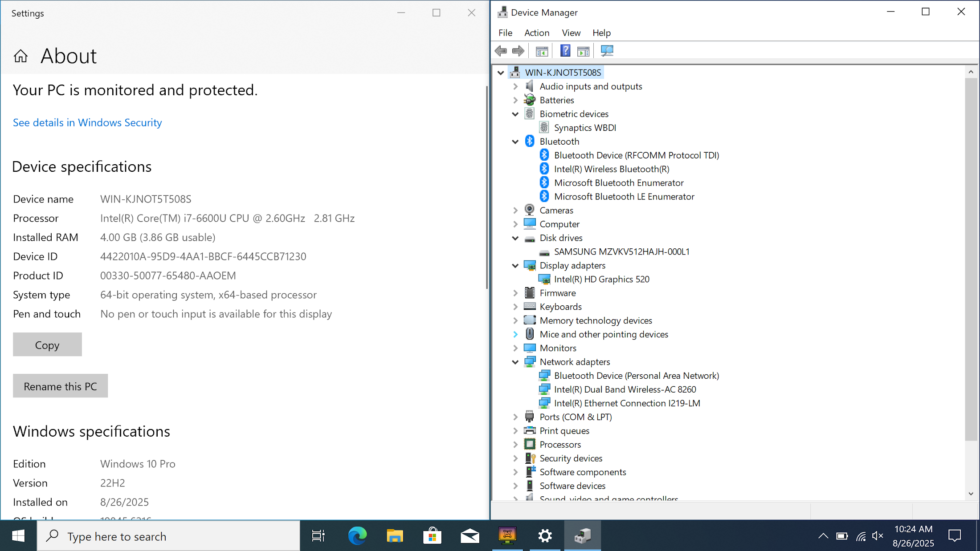980x551 pixels.
Task: Click scroll up arrow in Device Manager
Action: click(x=971, y=72)
